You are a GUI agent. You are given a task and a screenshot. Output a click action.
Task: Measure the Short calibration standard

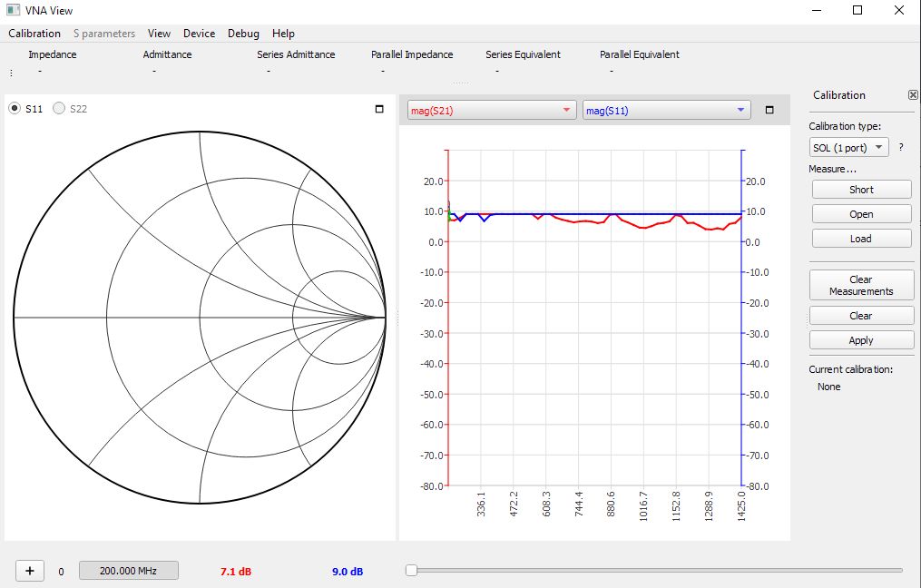coord(861,190)
